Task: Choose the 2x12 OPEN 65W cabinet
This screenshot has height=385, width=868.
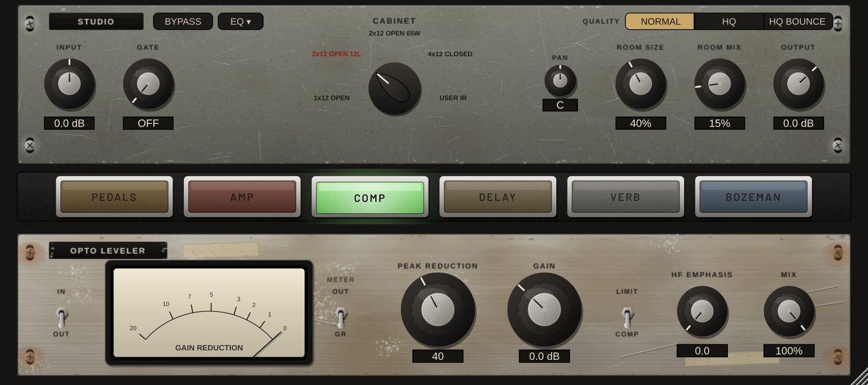Action: pyautogui.click(x=394, y=33)
